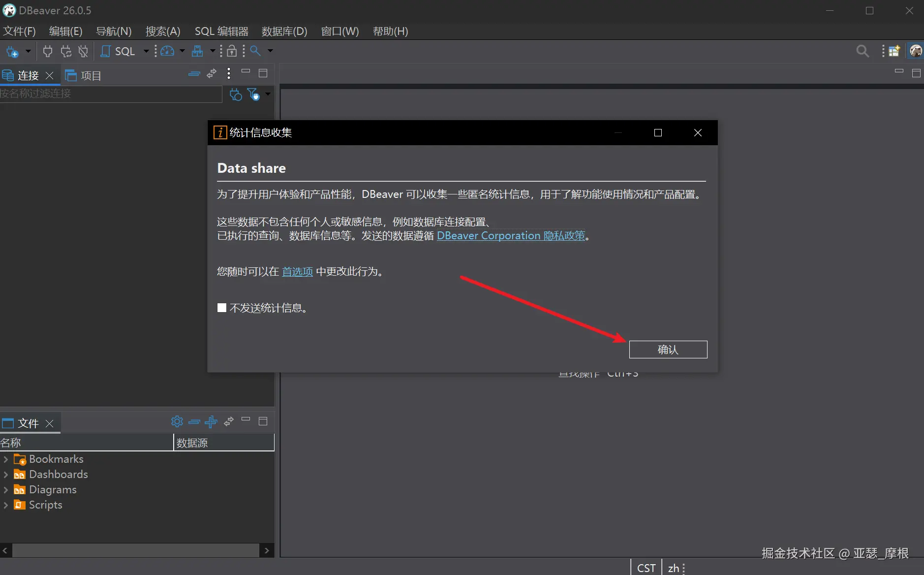Maximize the 文件 panel

pos(263,421)
